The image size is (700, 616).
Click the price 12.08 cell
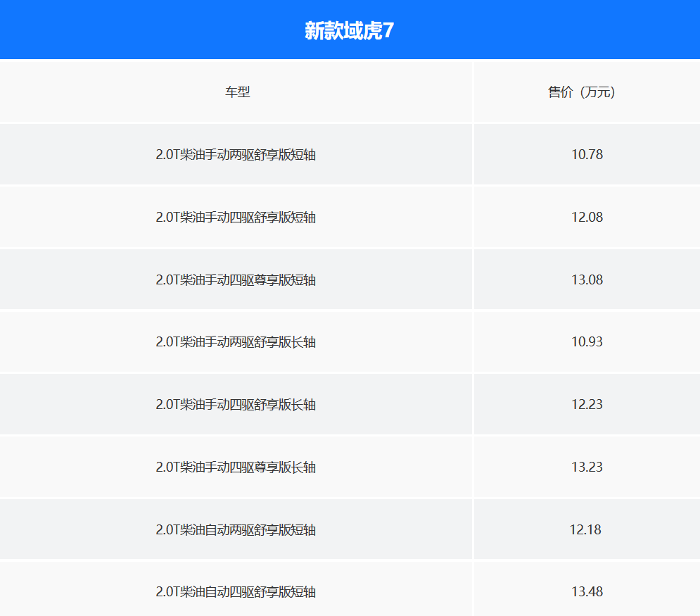click(587, 217)
